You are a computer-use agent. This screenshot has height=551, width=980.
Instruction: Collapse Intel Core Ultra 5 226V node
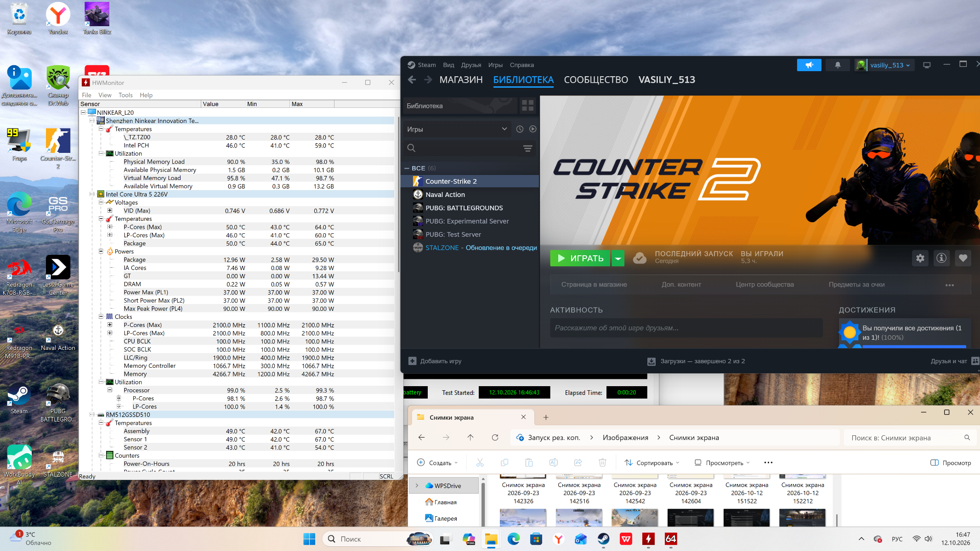click(92, 194)
